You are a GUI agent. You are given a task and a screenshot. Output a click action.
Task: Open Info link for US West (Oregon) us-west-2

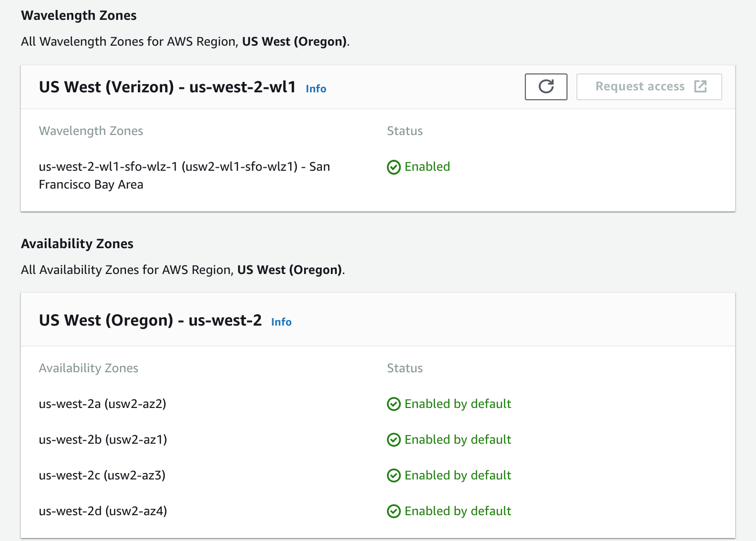[281, 322]
